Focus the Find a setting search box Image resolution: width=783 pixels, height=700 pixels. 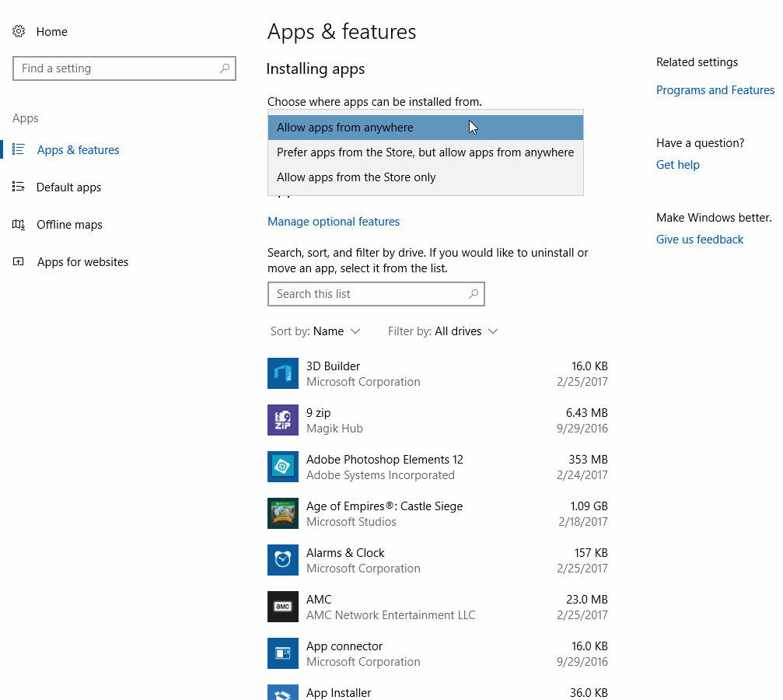point(124,68)
